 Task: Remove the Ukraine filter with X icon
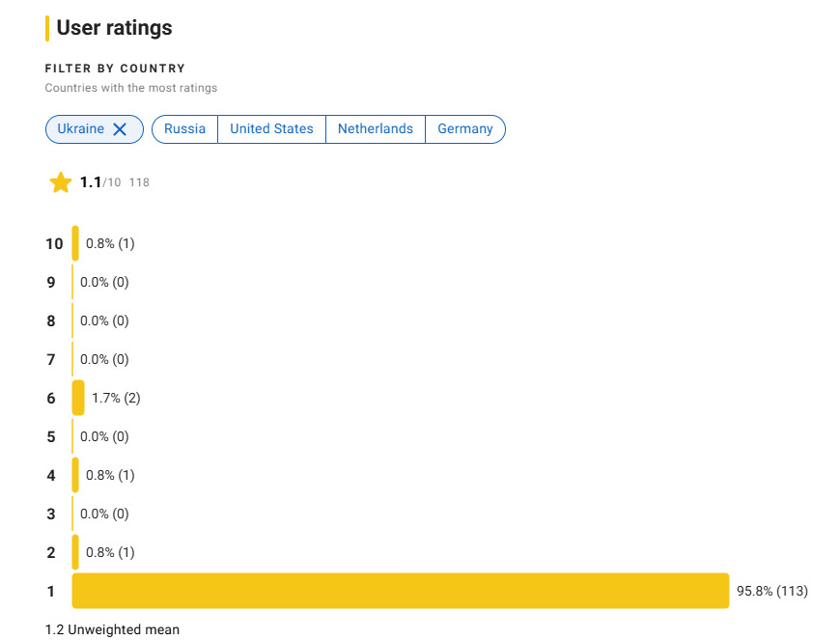120,129
